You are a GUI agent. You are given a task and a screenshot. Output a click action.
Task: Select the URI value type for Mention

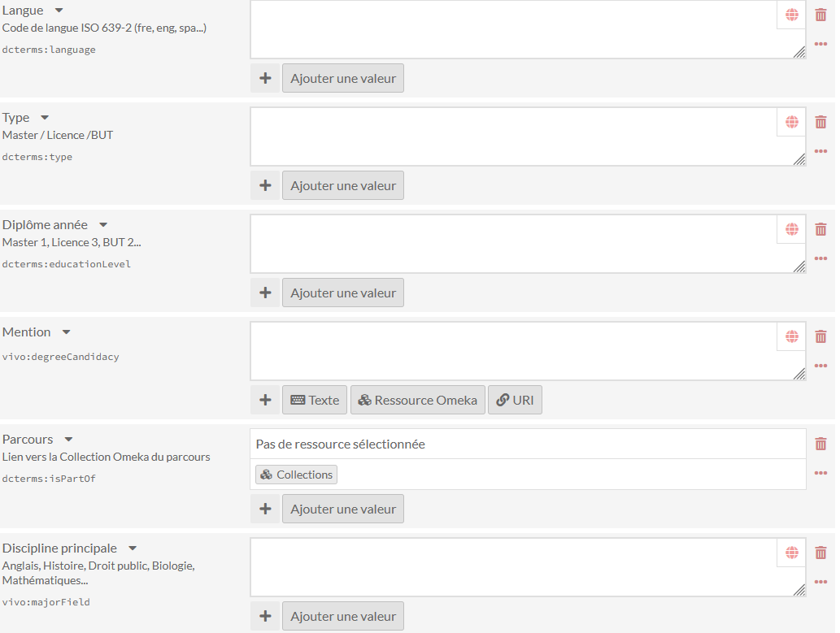coord(515,400)
